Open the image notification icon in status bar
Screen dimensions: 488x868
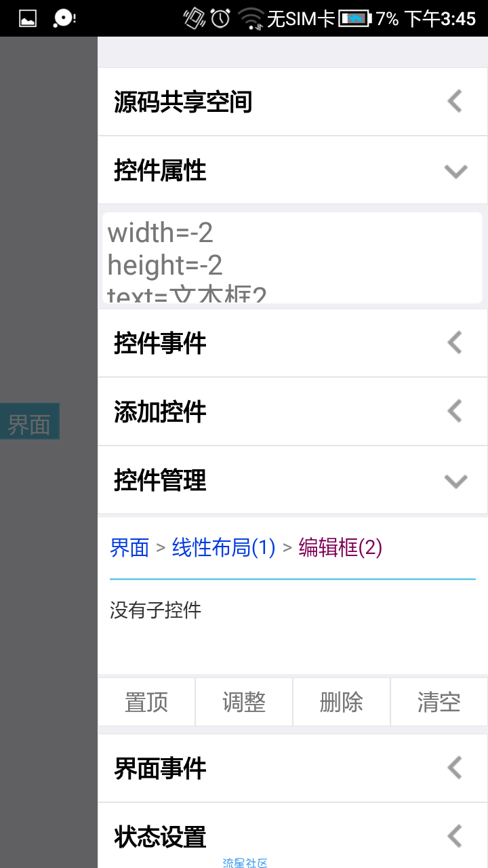(28, 18)
